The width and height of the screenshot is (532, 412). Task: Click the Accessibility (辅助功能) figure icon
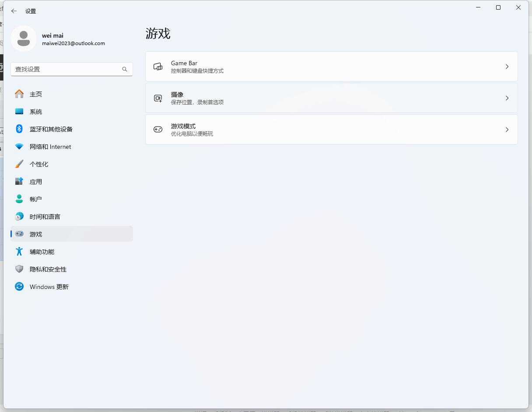pyautogui.click(x=19, y=251)
